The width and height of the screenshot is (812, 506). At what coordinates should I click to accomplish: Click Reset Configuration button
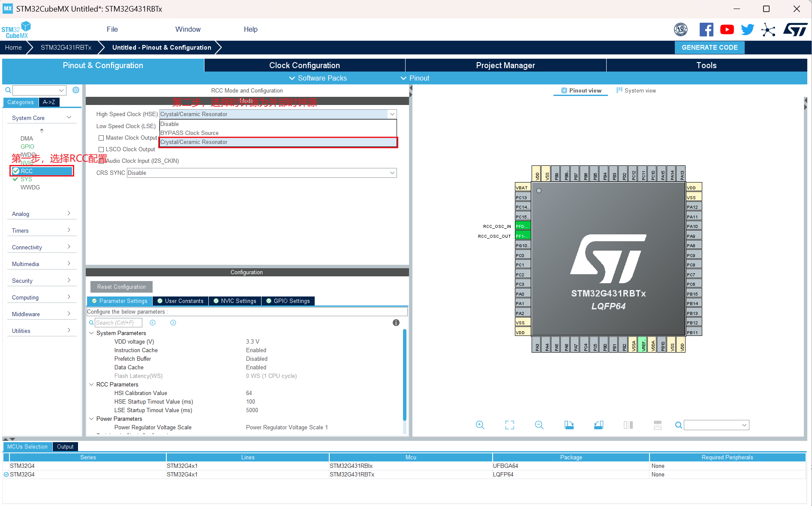pos(121,287)
